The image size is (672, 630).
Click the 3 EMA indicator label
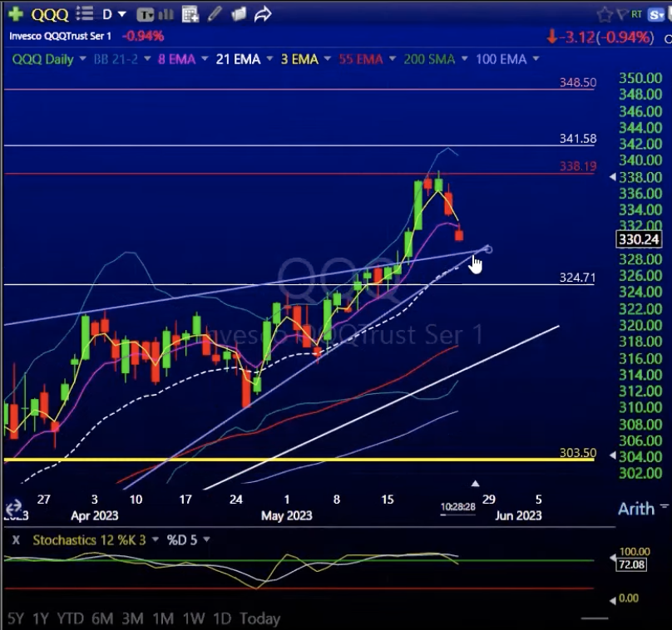click(299, 59)
